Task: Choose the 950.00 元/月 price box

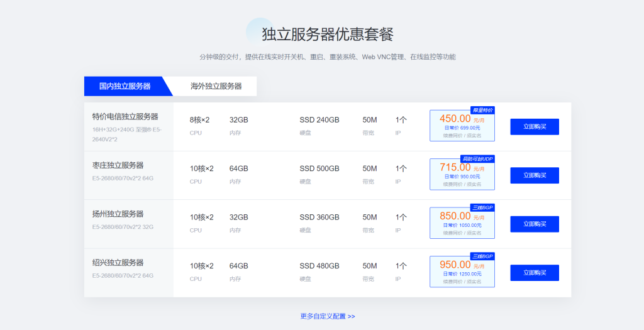Action: (462, 272)
